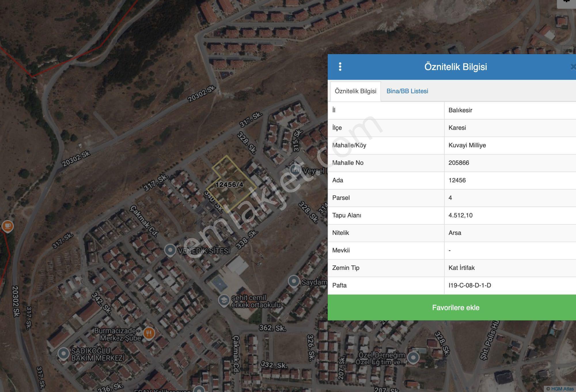Click the VENEDİK SİTESİ map pin
The image size is (576, 392).
pos(170,250)
